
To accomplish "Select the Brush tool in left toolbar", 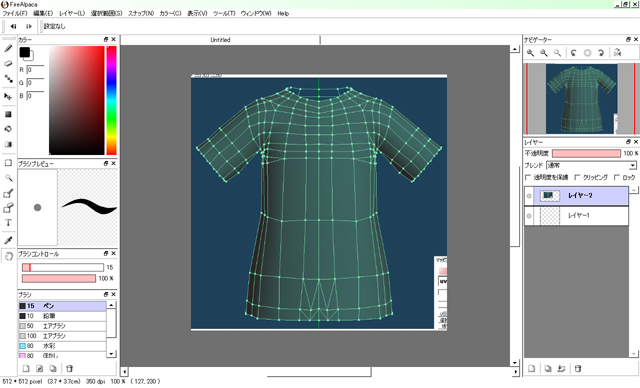I will click(x=8, y=49).
